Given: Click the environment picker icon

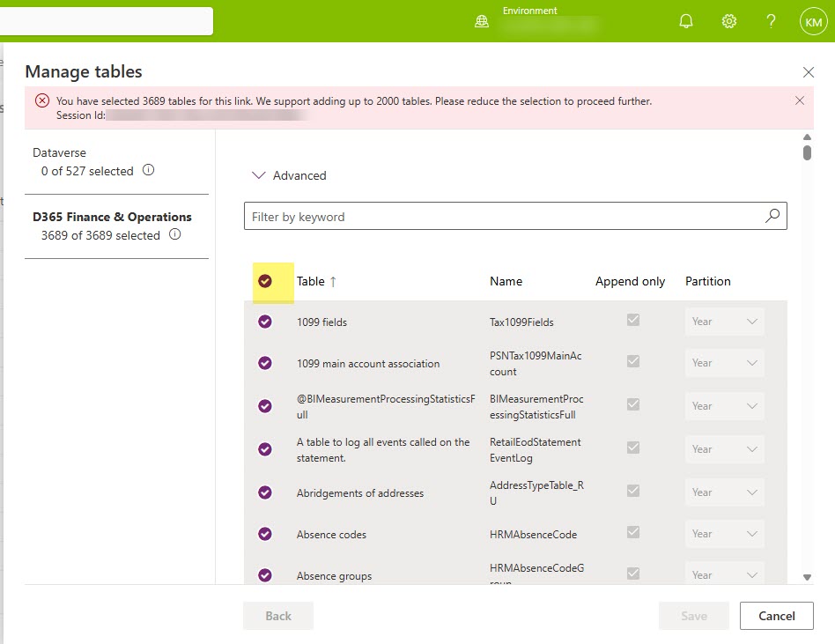Looking at the screenshot, I should [x=482, y=21].
